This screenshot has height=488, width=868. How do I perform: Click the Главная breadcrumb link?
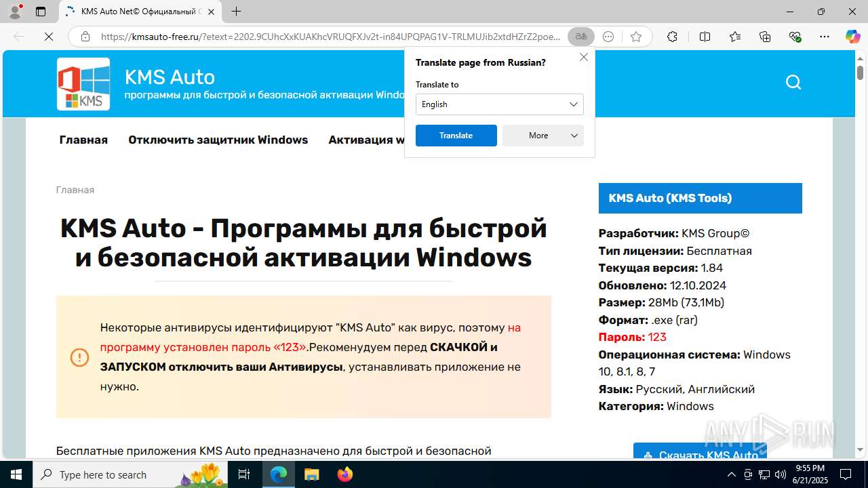click(x=75, y=190)
